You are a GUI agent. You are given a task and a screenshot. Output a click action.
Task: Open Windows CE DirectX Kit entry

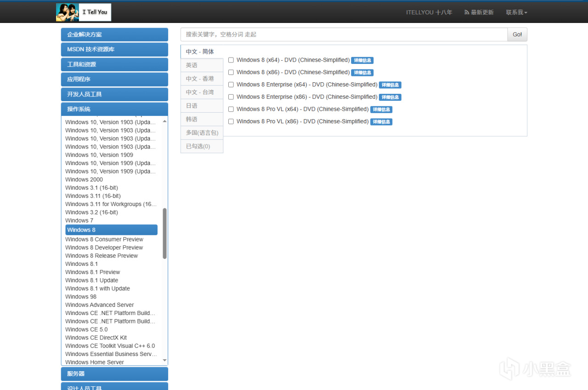[96, 338]
